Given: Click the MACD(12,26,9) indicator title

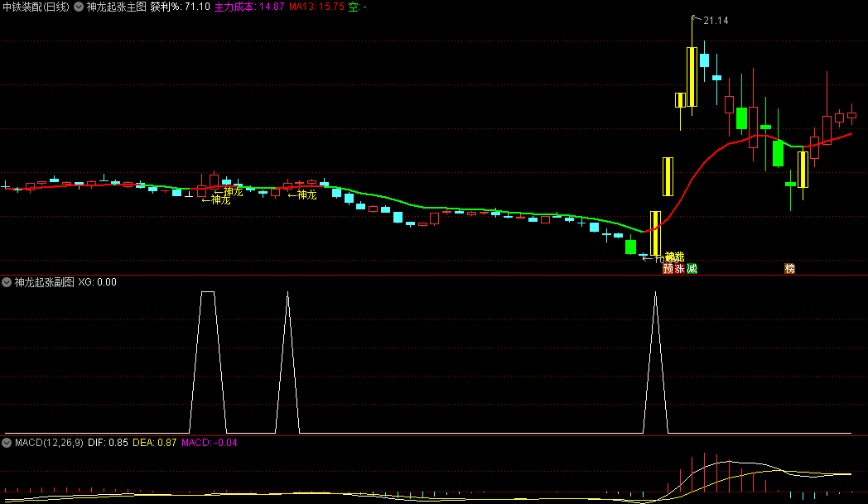Looking at the screenshot, I should 49,443.
